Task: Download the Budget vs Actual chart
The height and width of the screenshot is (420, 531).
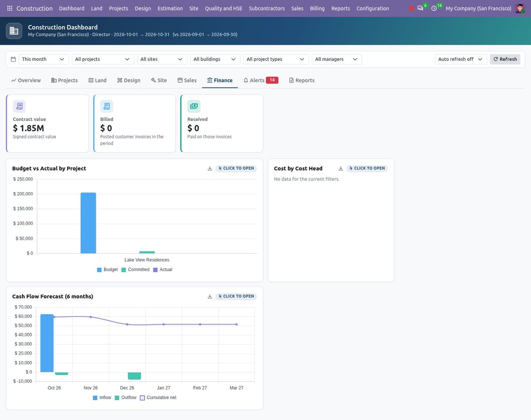Action: click(x=210, y=169)
